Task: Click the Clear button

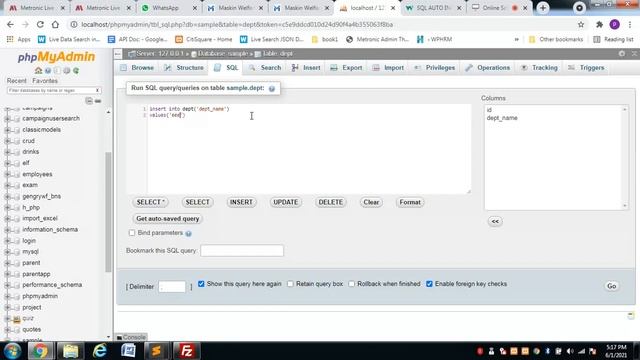Action: click(371, 202)
